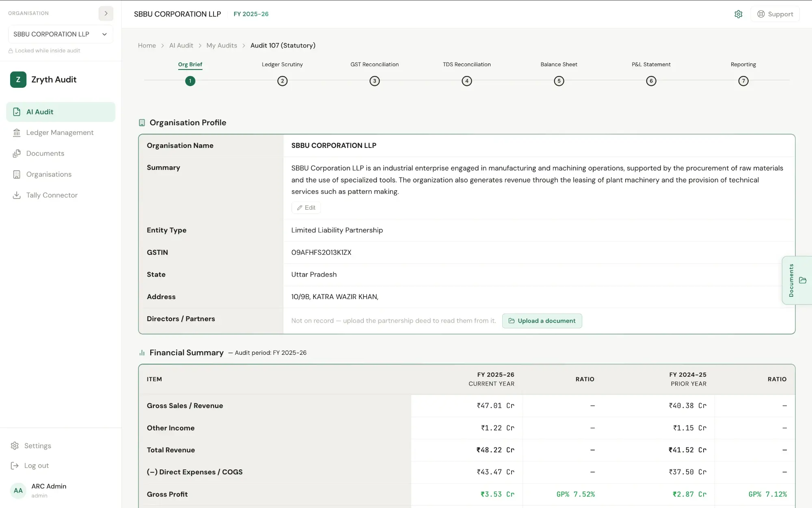The image size is (812, 508).
Task: Go to the Home breadcrumb
Action: [147, 46]
